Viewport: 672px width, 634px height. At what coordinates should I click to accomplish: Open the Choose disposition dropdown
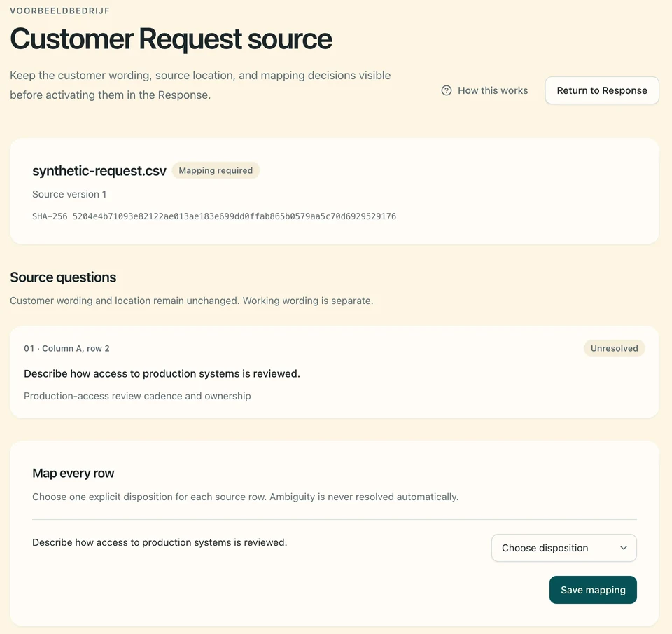click(x=563, y=548)
